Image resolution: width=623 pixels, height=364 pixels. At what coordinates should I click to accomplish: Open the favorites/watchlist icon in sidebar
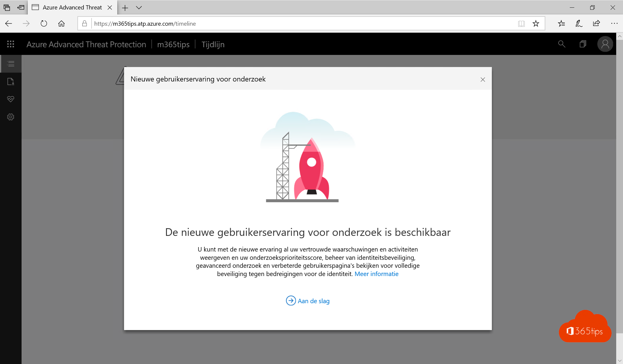11,99
